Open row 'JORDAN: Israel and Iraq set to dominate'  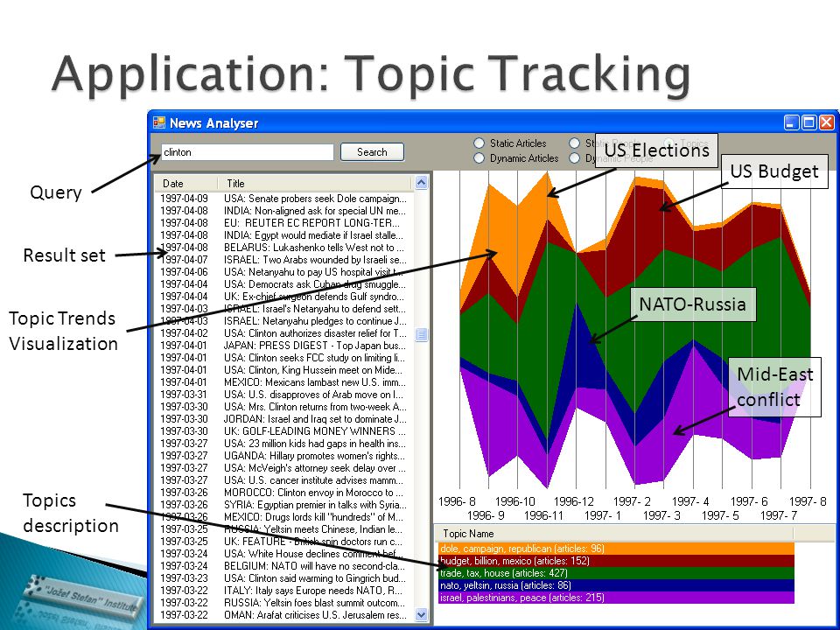tap(283, 419)
